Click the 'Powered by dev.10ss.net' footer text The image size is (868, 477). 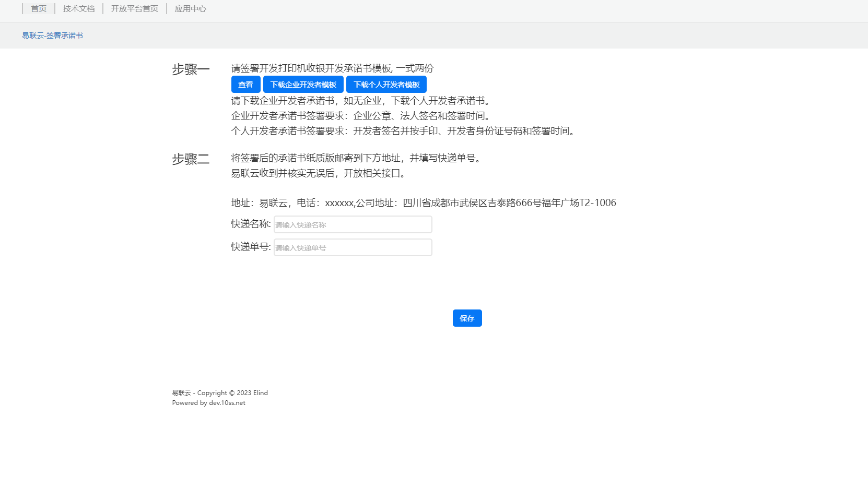point(208,403)
